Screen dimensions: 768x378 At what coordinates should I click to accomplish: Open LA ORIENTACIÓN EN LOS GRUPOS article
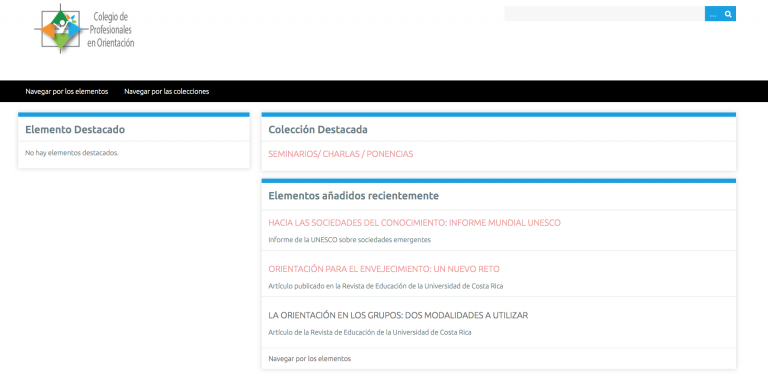398,315
